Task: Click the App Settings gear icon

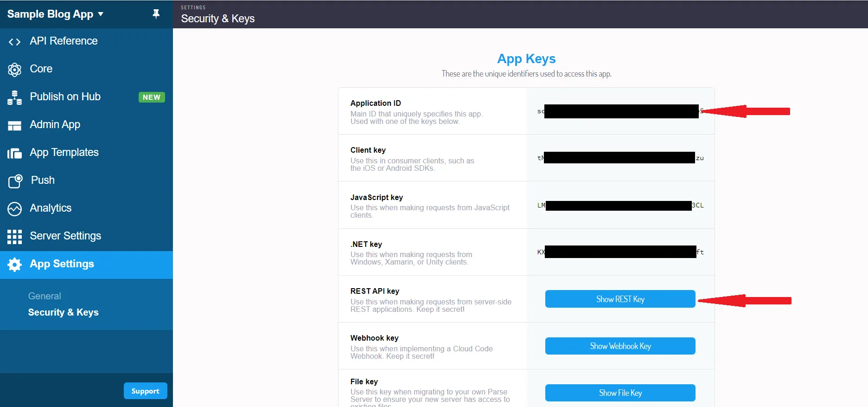Action: coord(14,265)
